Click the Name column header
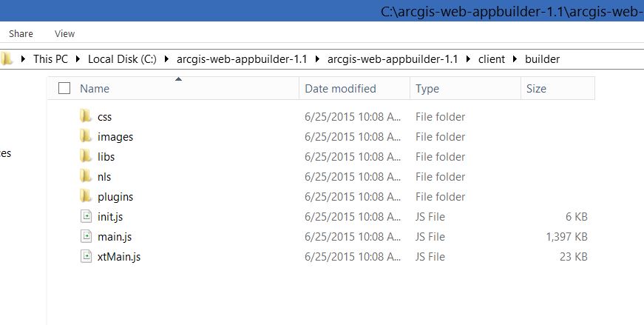 tap(95, 89)
